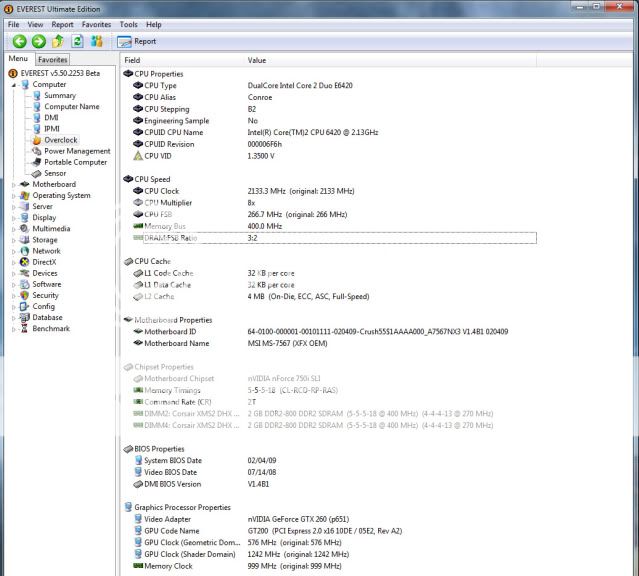Open the Favorites menu
The image size is (639, 576).
point(96,24)
